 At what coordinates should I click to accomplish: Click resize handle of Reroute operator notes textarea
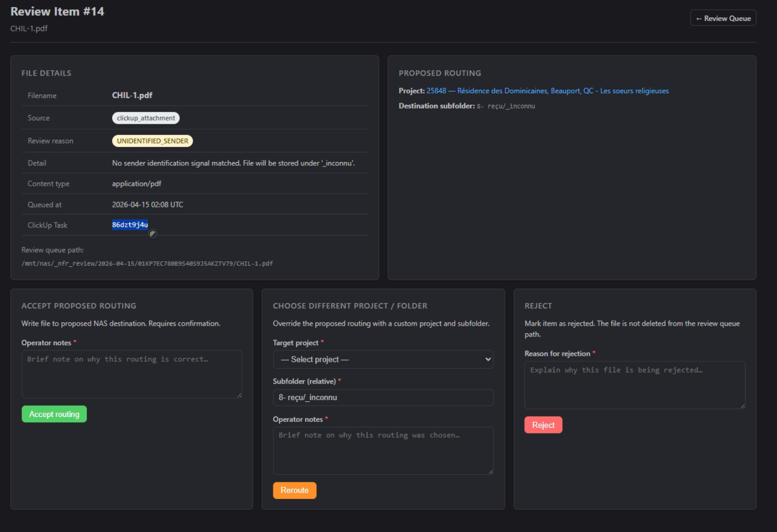pos(490,472)
